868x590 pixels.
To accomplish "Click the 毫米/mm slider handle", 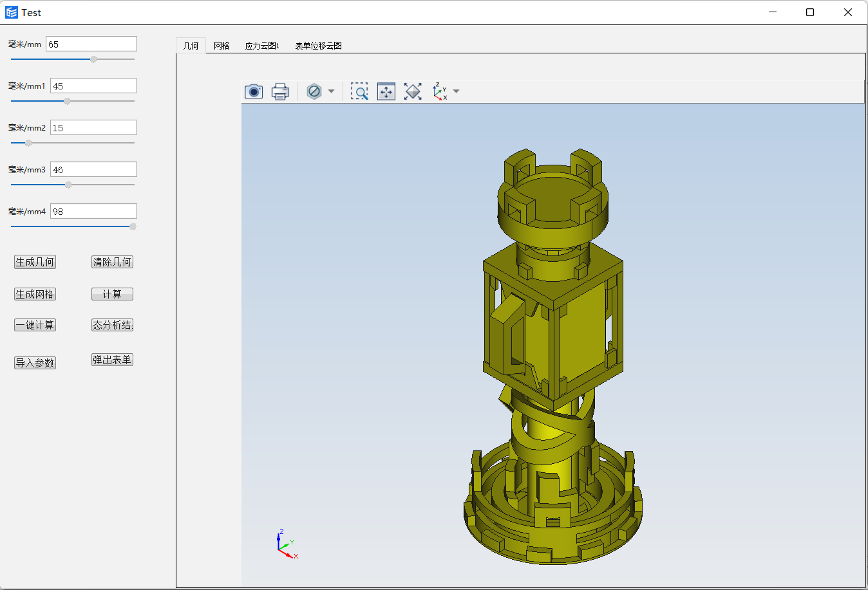I will tap(93, 59).
